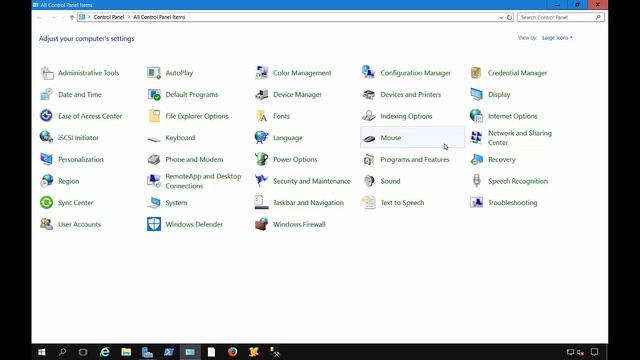Click the Up one level arrow
Viewport: 640px width, 360px height.
pyautogui.click(x=71, y=17)
